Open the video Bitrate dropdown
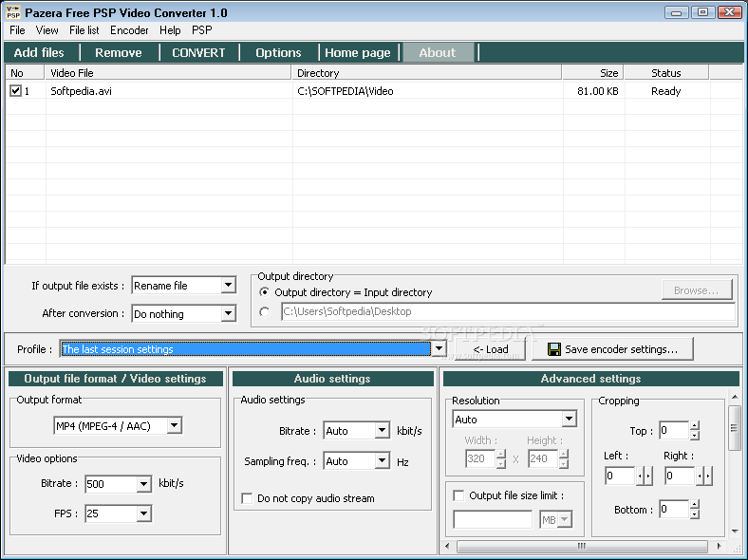The image size is (748, 560). pyautogui.click(x=143, y=484)
